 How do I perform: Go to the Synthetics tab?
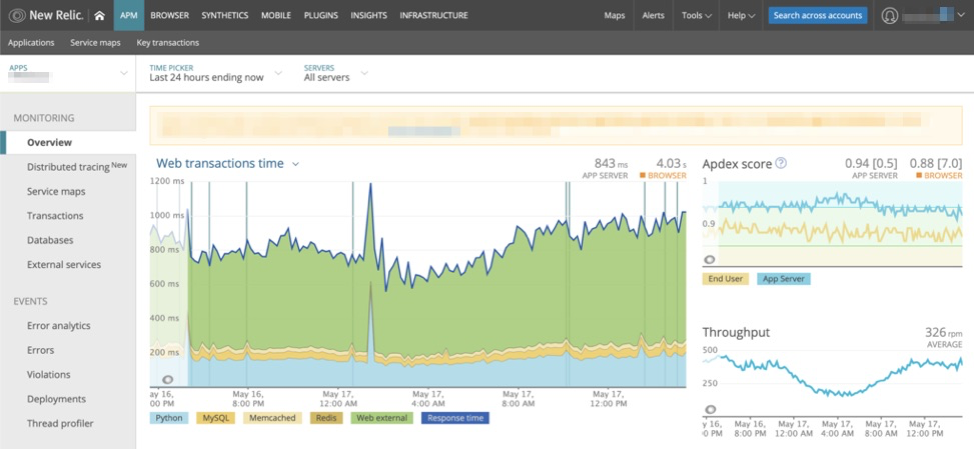point(224,16)
